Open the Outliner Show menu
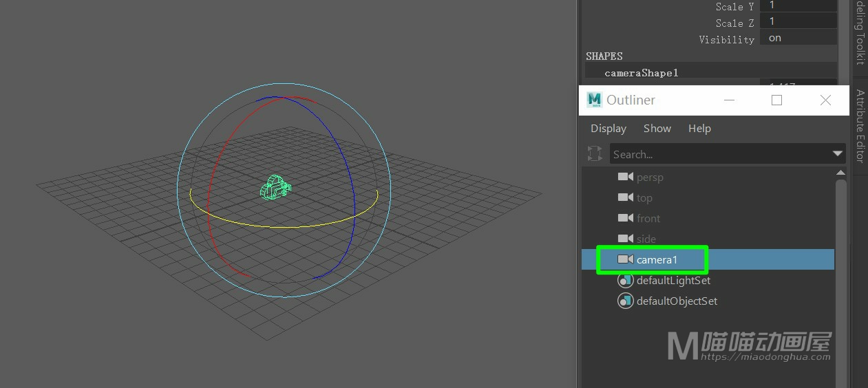The image size is (868, 388). point(657,129)
